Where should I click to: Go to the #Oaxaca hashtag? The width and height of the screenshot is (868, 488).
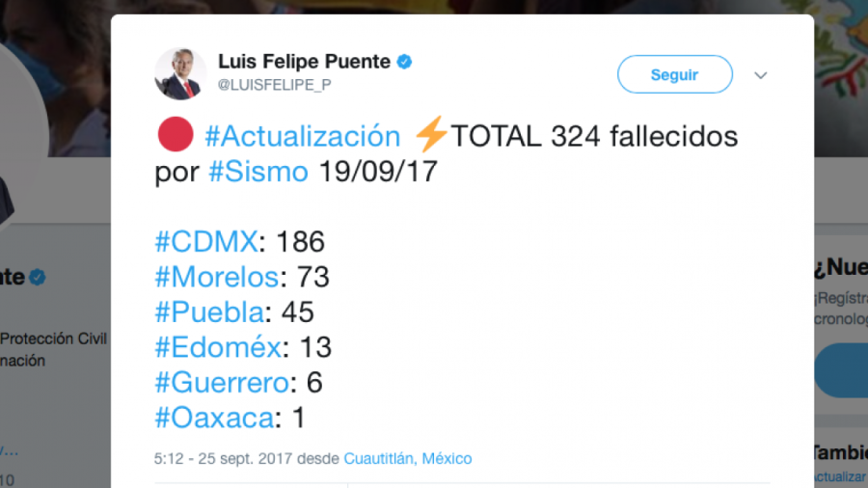[213, 418]
